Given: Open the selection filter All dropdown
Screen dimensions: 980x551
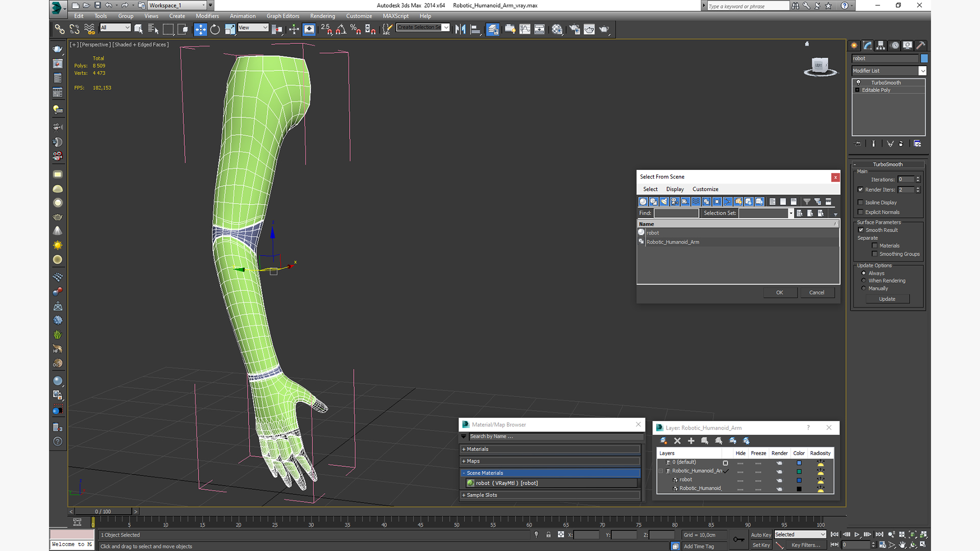Looking at the screenshot, I should 115,28.
